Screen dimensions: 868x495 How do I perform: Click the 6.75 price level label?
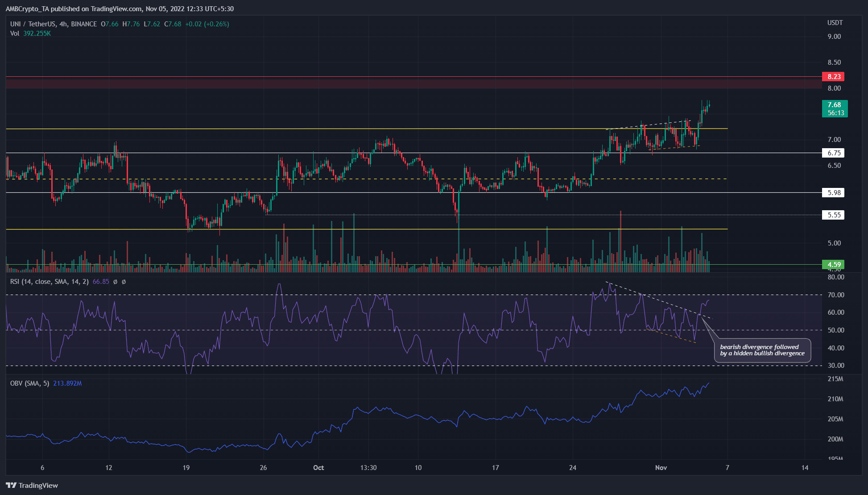833,153
